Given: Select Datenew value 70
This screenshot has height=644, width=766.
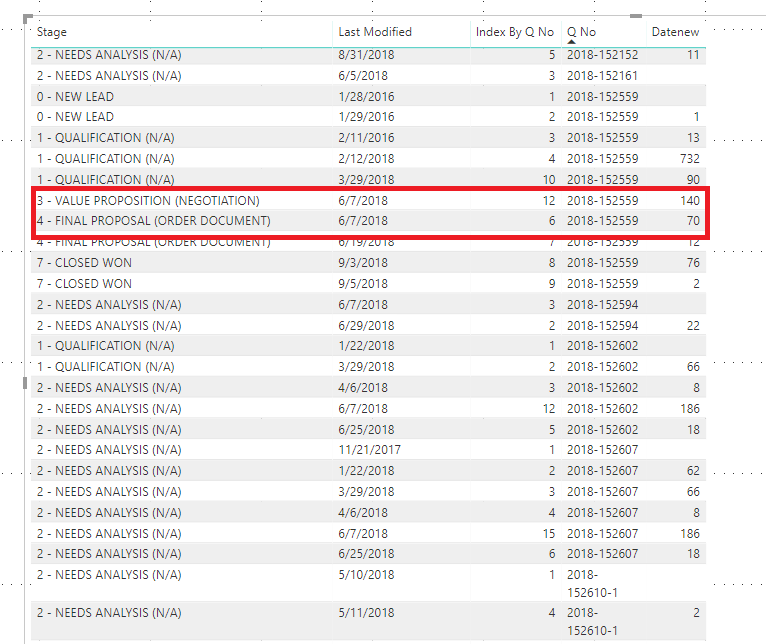Looking at the screenshot, I should [x=693, y=221].
